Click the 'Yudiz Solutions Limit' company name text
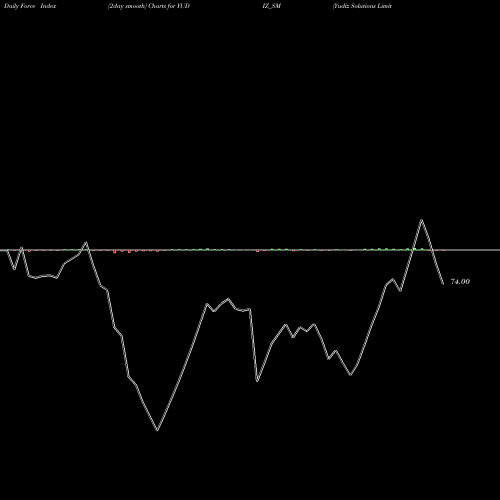Screen dimensions: 500x500 coord(362,6)
